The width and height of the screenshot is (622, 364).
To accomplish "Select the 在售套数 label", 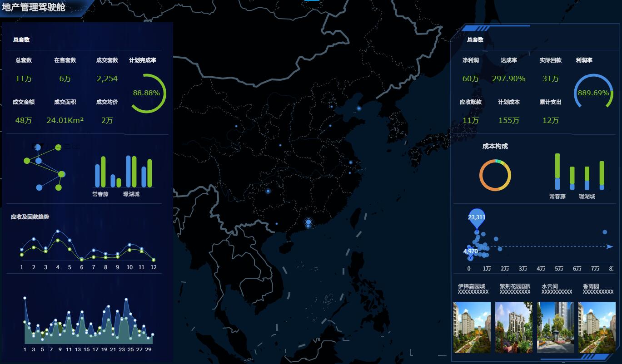I will pyautogui.click(x=65, y=60).
